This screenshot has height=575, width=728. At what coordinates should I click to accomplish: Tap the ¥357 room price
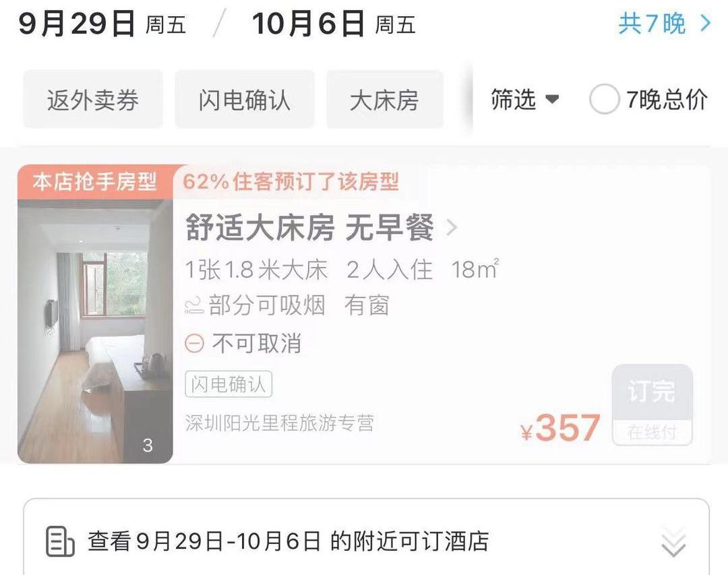click(x=560, y=427)
